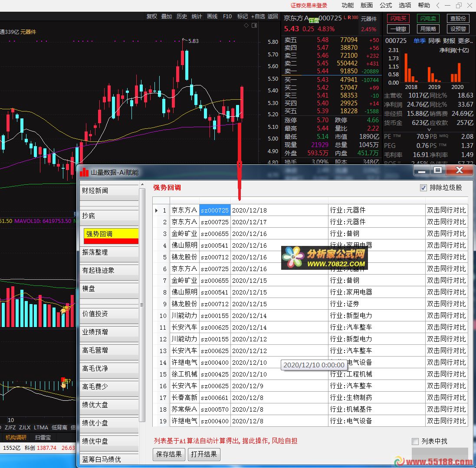Activate the 画线 drawing tool
This screenshot has height=468, width=476.
[x=212, y=16]
